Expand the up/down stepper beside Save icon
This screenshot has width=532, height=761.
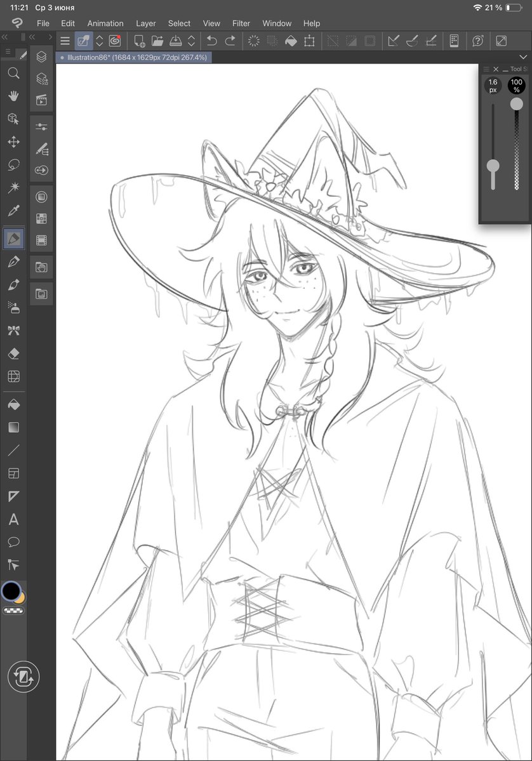(x=191, y=41)
